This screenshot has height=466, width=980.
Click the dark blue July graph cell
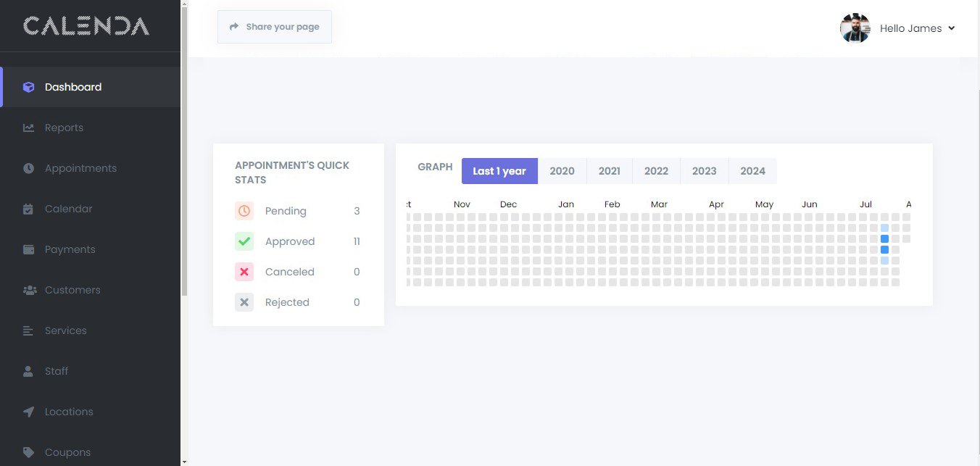[x=884, y=238]
